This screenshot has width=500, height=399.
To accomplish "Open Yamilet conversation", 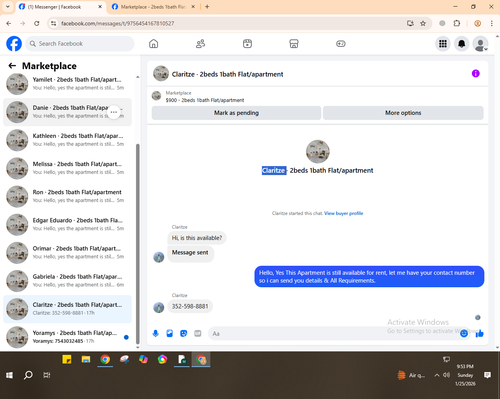I will [68, 84].
